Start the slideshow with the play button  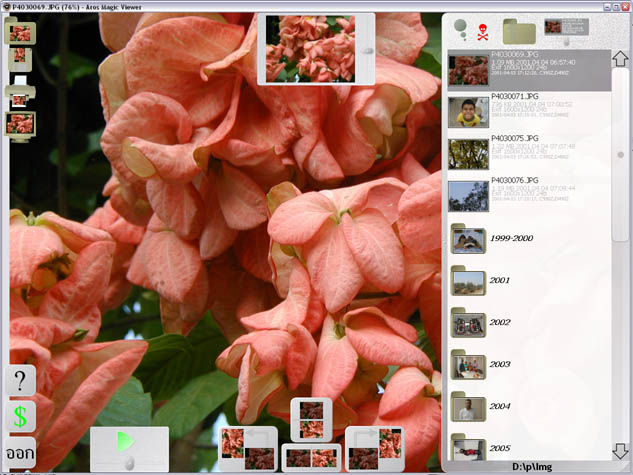pyautogui.click(x=128, y=447)
